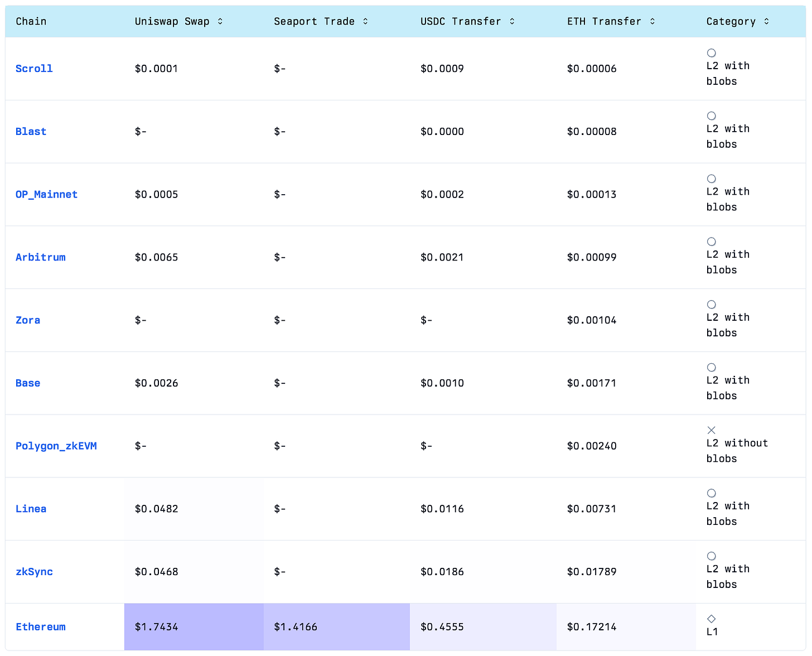Select the $0.0009 Scroll USDC value

[442, 69]
